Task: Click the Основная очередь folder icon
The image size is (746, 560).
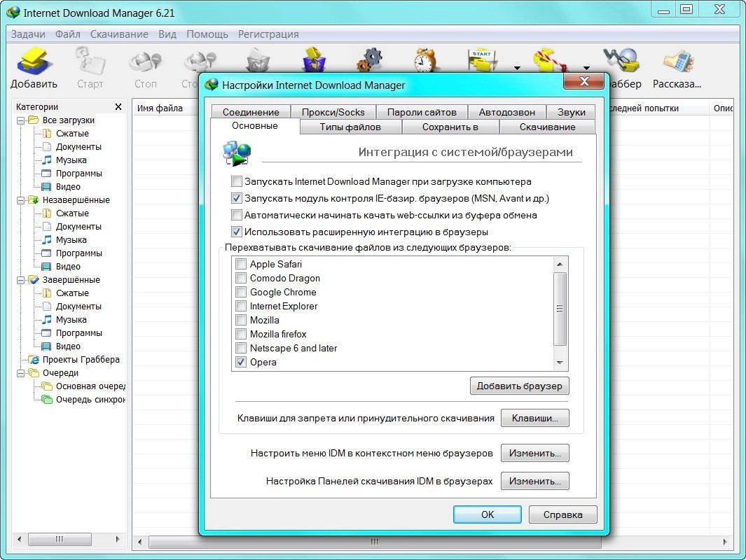Action: (x=47, y=386)
